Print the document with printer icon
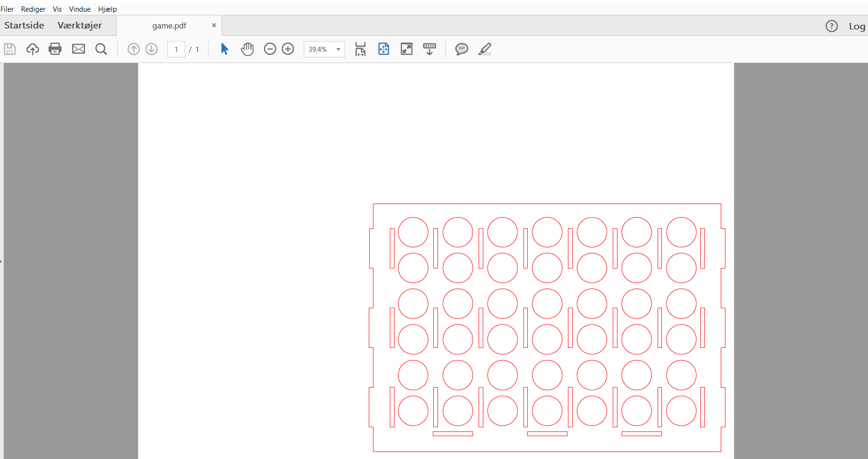The height and width of the screenshot is (459, 868). tap(55, 49)
